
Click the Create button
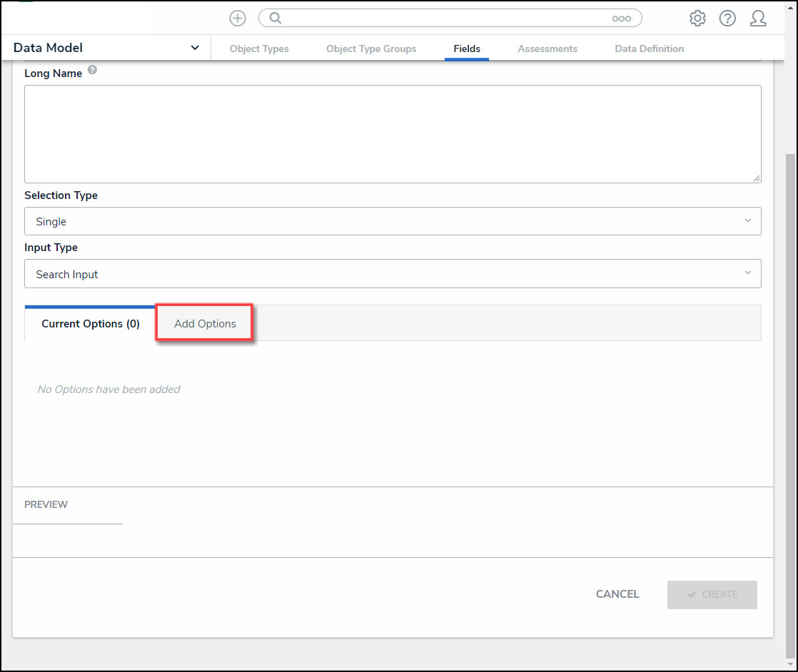tap(712, 594)
